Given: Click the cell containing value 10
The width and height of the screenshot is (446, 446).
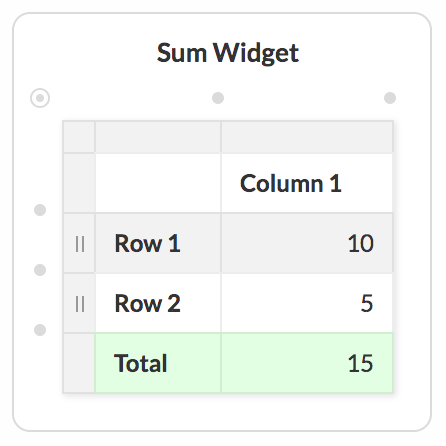Looking at the screenshot, I should point(307,243).
